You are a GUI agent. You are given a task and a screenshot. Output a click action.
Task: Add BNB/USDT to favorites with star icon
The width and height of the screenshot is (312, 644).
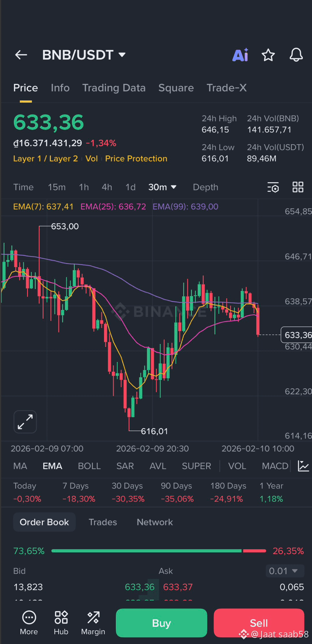point(268,55)
